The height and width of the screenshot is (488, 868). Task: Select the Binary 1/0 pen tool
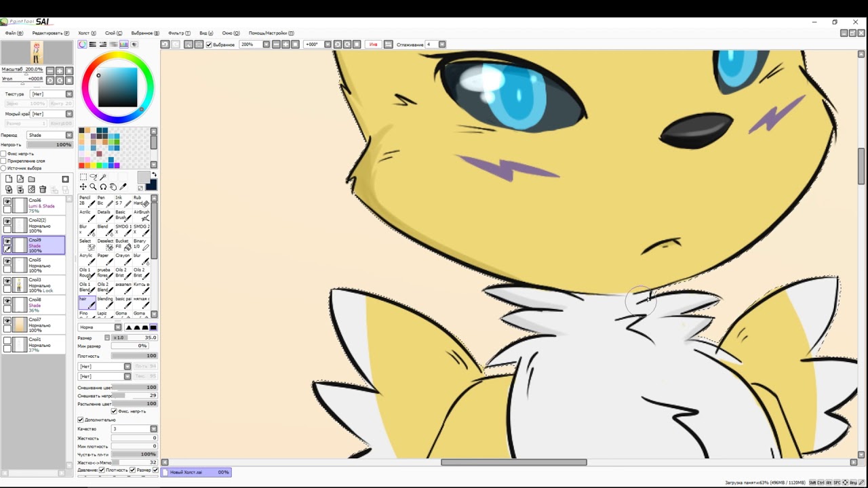[141, 244]
